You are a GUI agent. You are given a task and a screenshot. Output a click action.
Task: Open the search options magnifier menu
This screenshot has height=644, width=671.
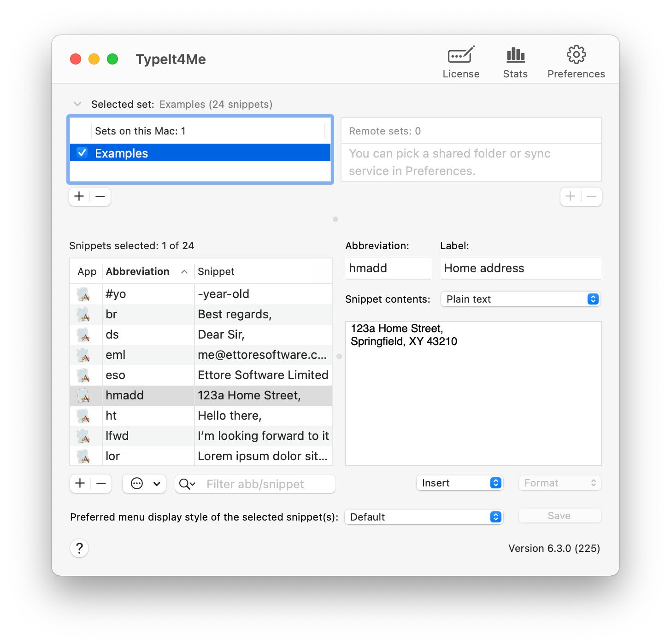click(x=187, y=484)
